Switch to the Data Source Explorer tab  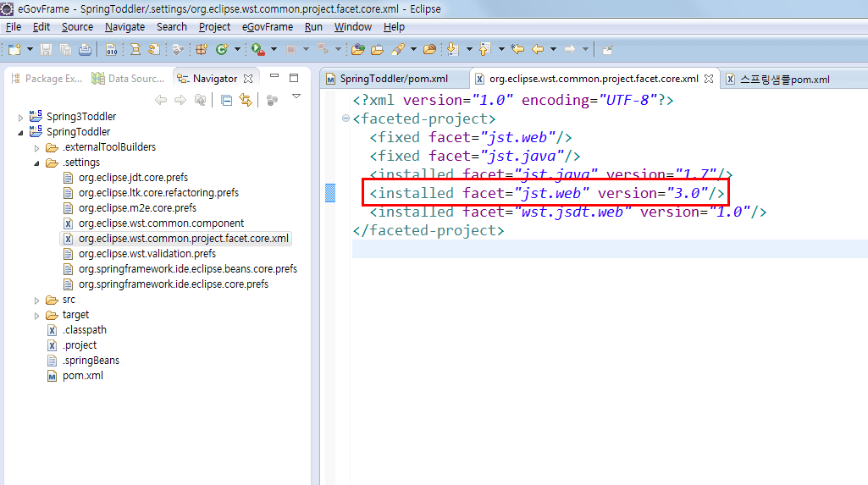pyautogui.click(x=129, y=79)
